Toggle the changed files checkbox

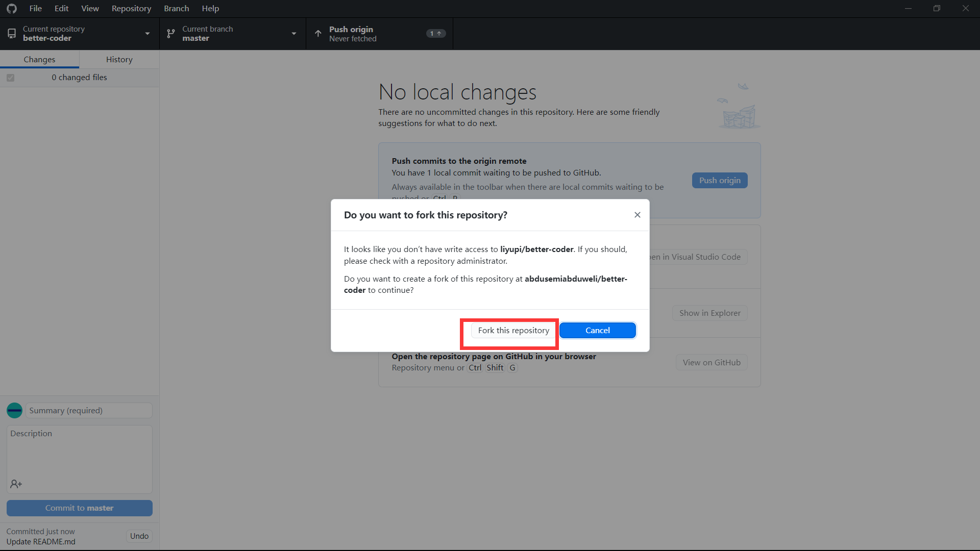point(10,78)
